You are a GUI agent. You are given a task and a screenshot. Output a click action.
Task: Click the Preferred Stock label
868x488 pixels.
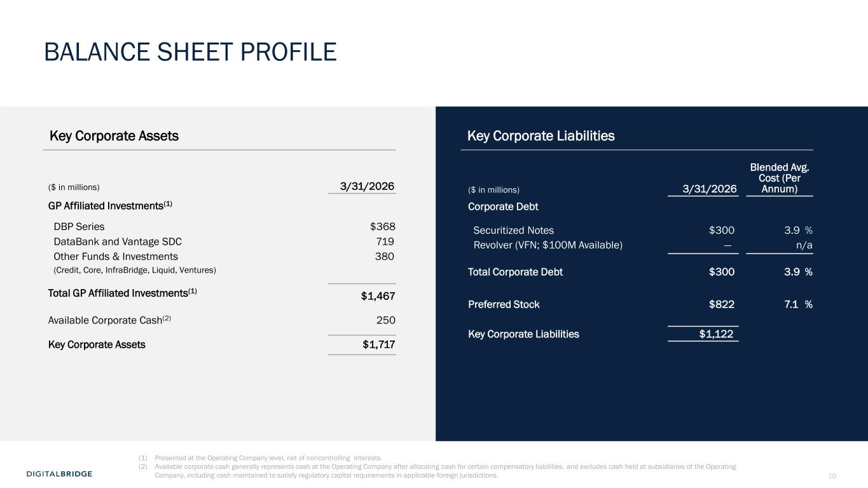[504, 304]
